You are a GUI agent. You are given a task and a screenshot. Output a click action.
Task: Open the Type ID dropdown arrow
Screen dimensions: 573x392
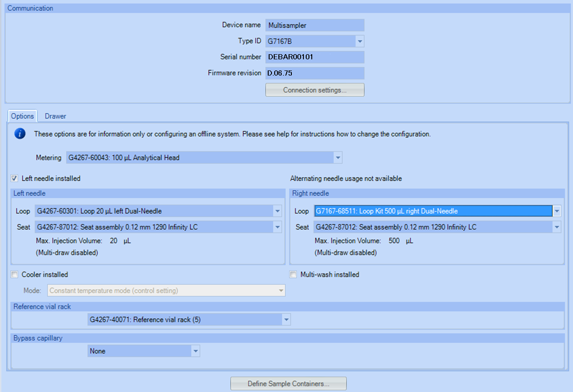coord(360,41)
